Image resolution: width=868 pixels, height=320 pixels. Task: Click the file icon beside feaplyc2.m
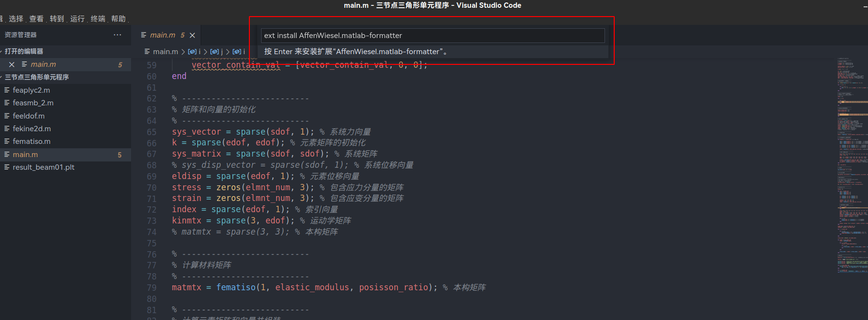(8, 90)
